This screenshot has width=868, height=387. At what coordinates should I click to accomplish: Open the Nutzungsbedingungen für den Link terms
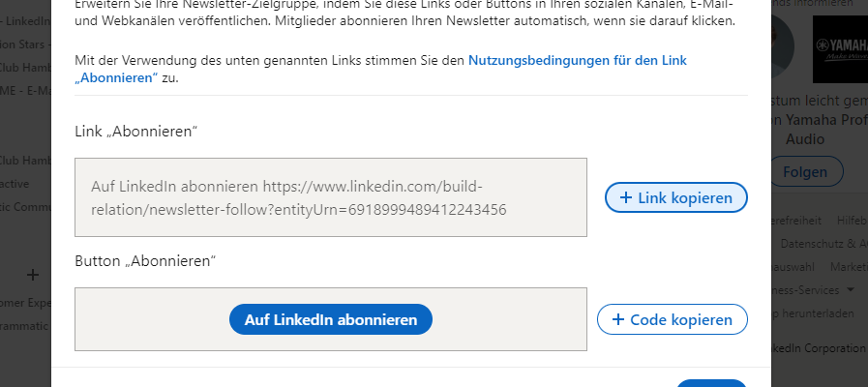click(577, 60)
